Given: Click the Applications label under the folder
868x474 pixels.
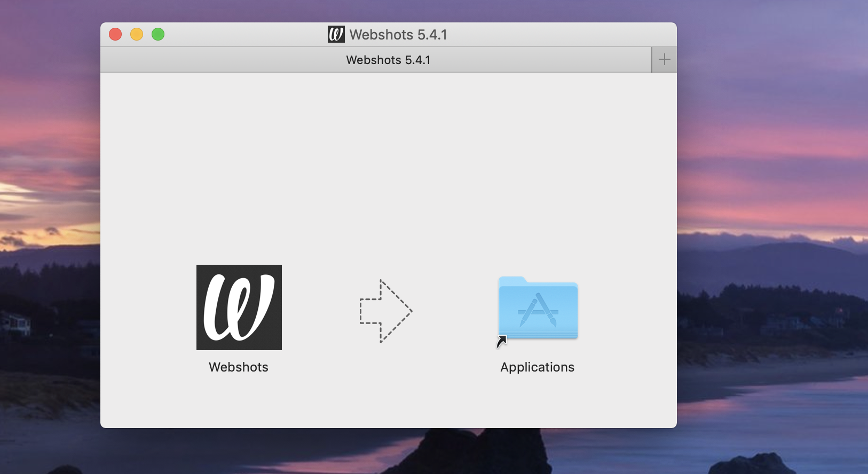Looking at the screenshot, I should [537, 367].
